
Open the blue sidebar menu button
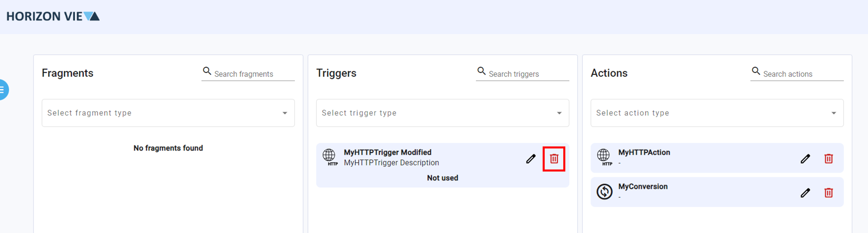tap(2, 89)
